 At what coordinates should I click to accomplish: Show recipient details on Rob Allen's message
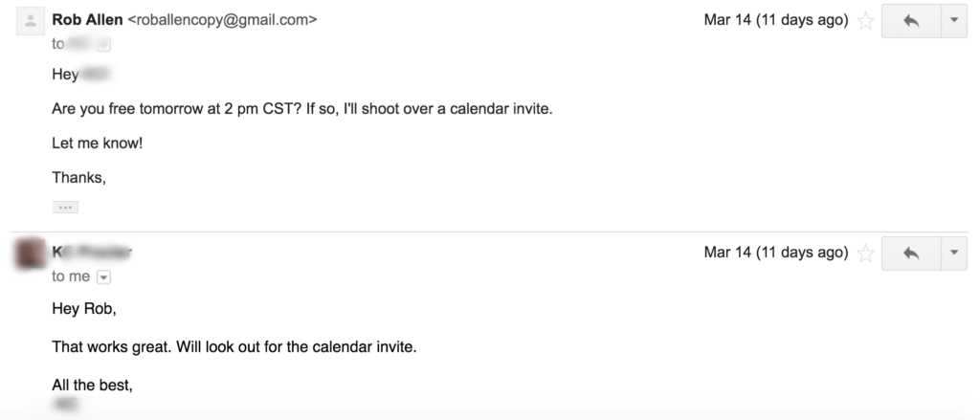104,44
